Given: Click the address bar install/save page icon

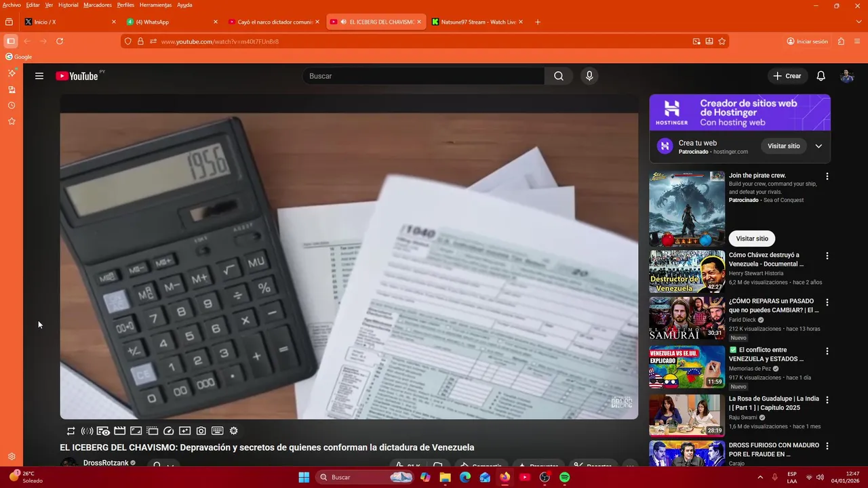Looking at the screenshot, I should tap(709, 41).
